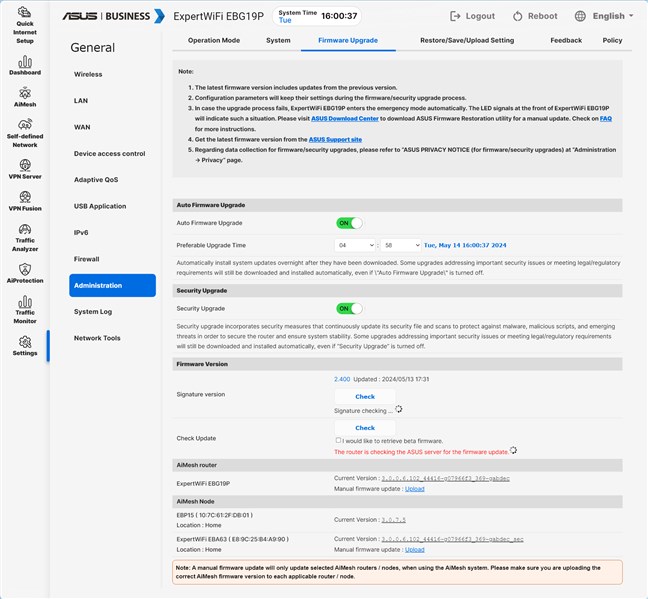Viewport: 648px width, 599px height.
Task: Click the upgrade time date stamp
Action: click(465, 246)
